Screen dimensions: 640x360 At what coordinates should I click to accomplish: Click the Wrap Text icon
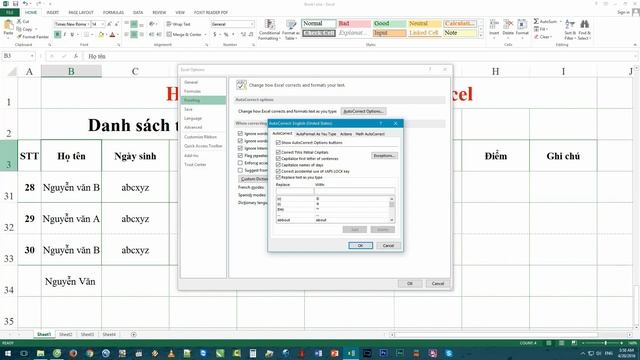click(170, 24)
